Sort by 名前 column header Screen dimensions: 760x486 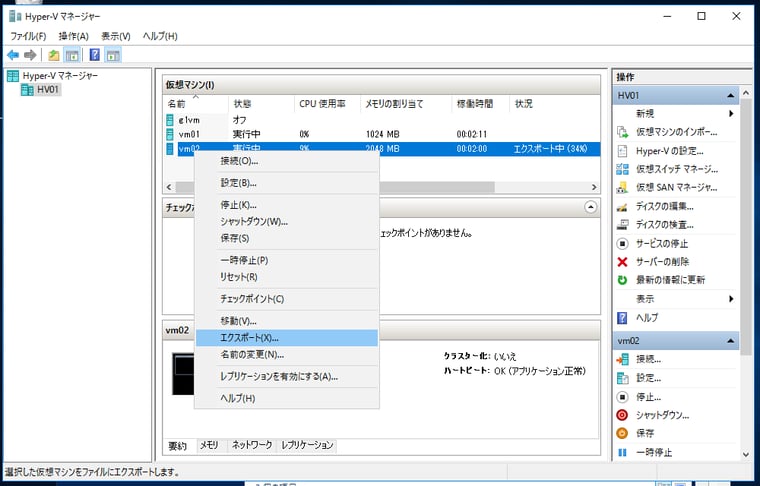(x=196, y=104)
